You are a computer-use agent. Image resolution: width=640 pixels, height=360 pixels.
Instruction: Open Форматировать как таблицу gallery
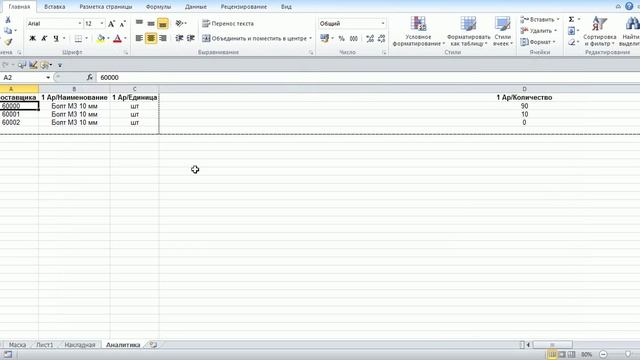pos(469,31)
